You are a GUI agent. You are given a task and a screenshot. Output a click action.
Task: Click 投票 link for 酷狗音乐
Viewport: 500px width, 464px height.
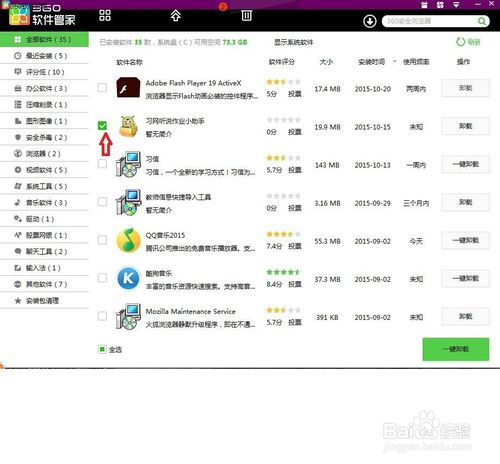(x=295, y=284)
